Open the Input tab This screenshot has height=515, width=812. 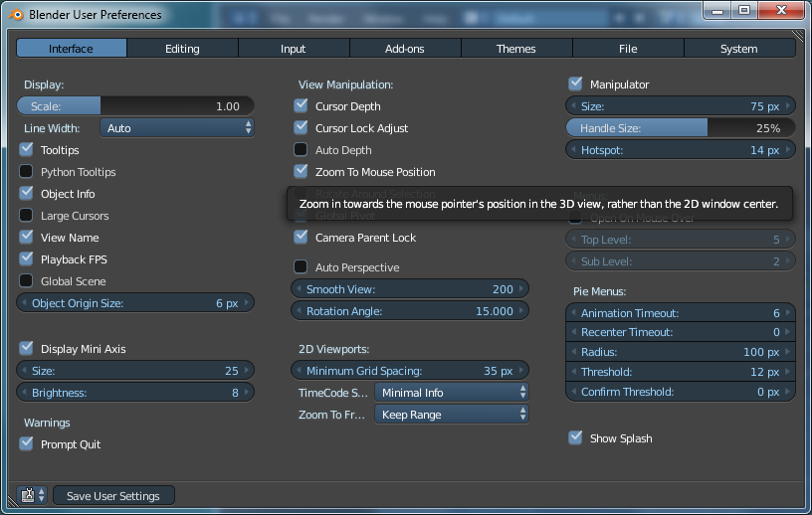pos(294,49)
